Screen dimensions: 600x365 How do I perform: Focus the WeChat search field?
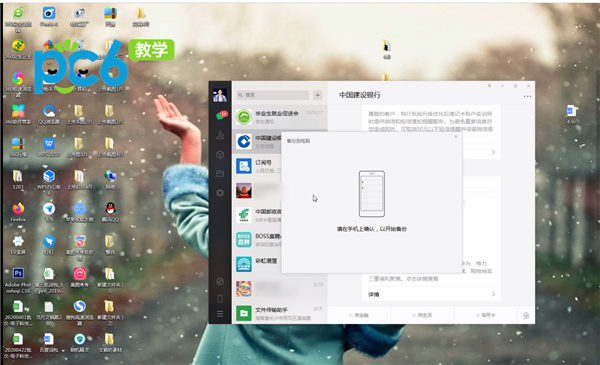pos(272,95)
